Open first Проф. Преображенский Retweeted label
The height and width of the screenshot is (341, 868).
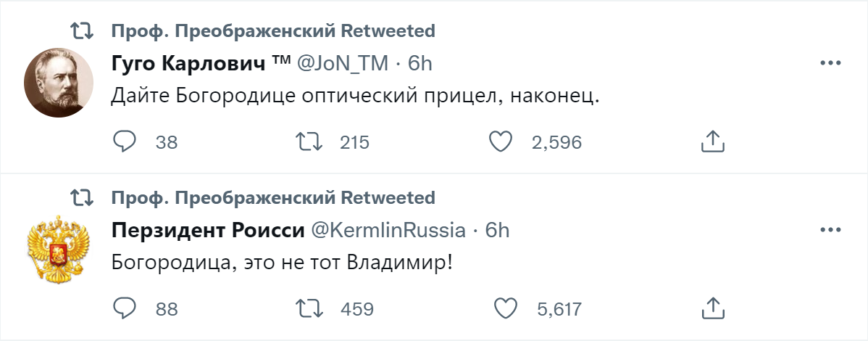[x=273, y=30]
